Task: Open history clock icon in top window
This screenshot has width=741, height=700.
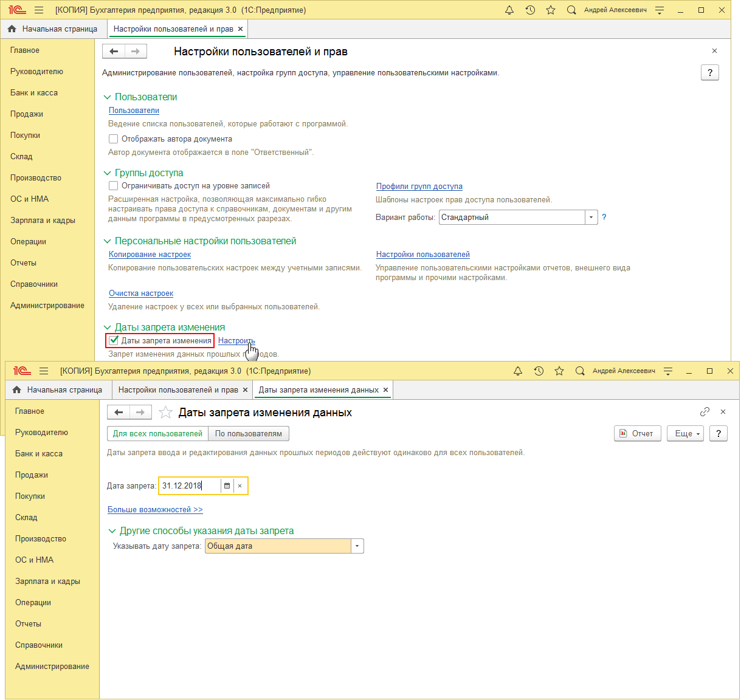Action: click(x=530, y=10)
